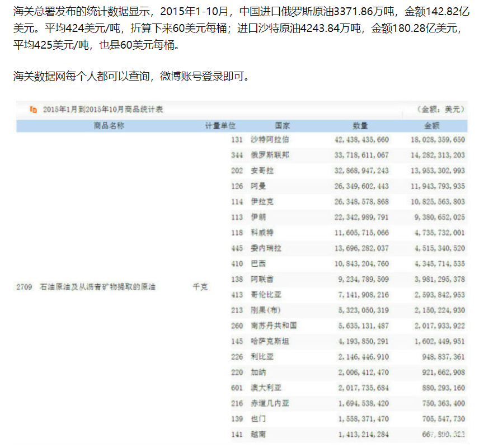Select the country cell 也门
484x448 pixels.
pyautogui.click(x=259, y=419)
